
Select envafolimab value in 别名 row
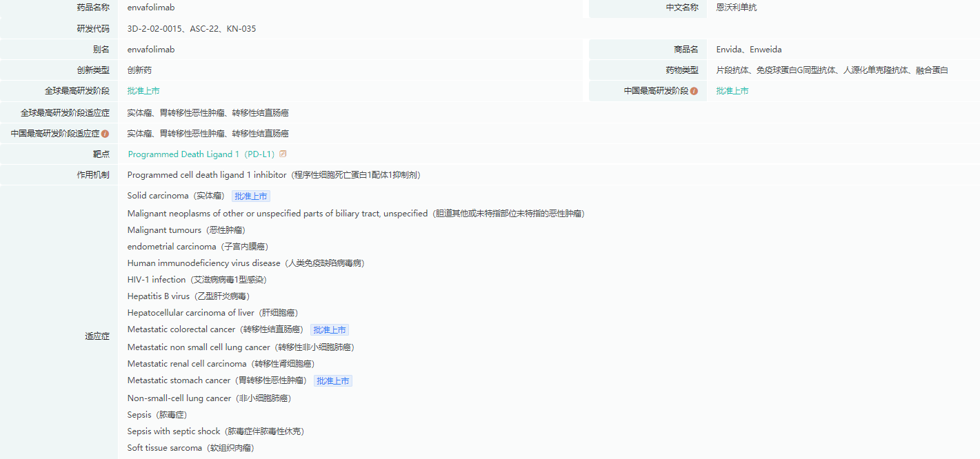pos(151,50)
